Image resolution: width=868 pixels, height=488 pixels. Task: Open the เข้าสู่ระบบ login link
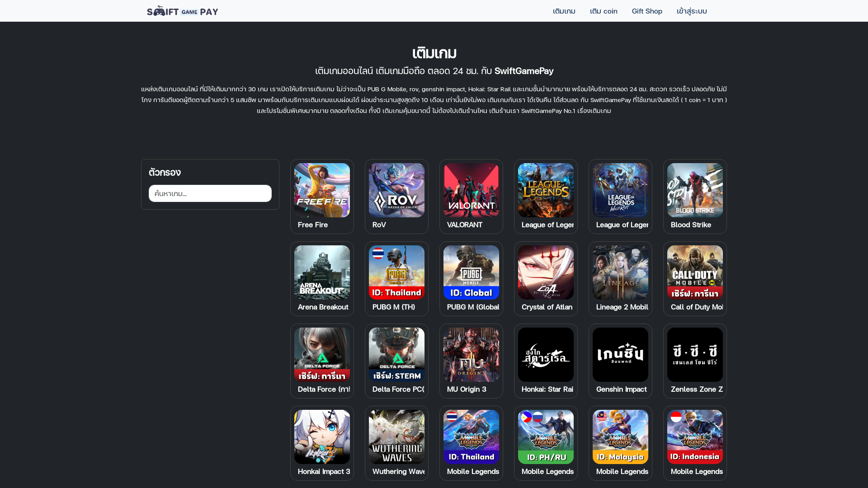692,11
